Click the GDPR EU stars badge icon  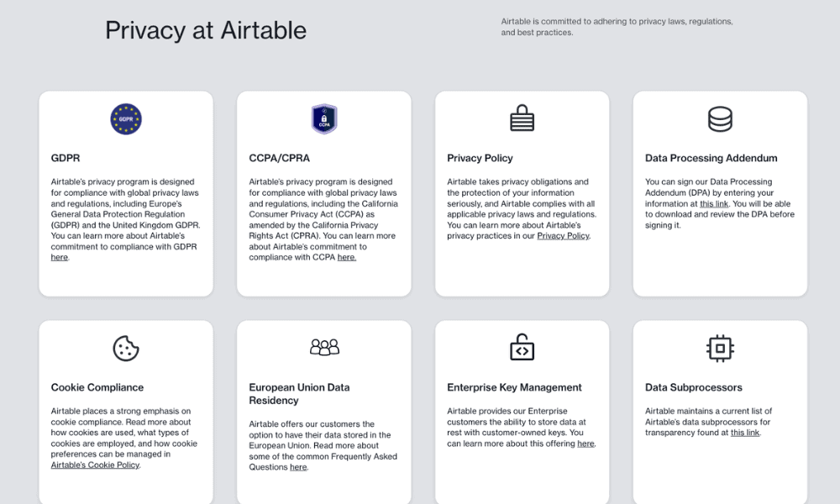click(126, 119)
